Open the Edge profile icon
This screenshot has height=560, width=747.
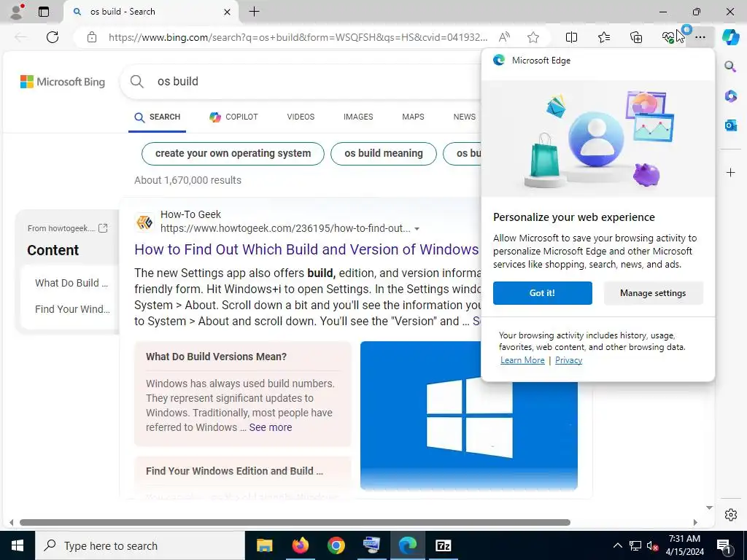tap(18, 12)
